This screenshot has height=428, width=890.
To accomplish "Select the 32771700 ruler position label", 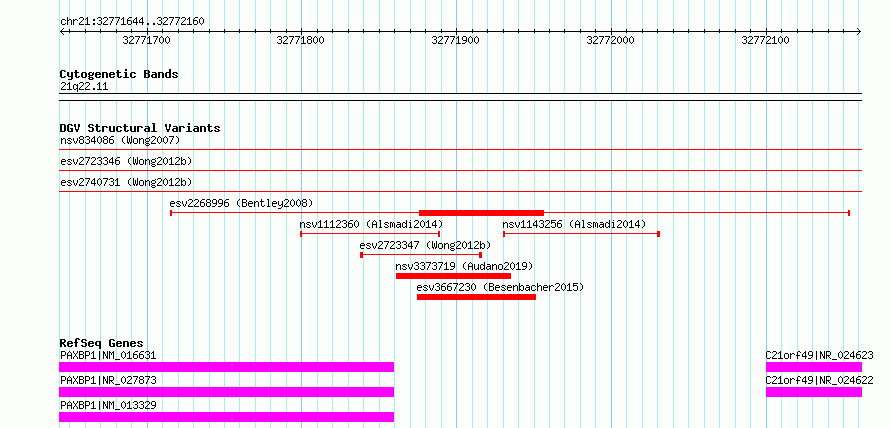I will (146, 40).
